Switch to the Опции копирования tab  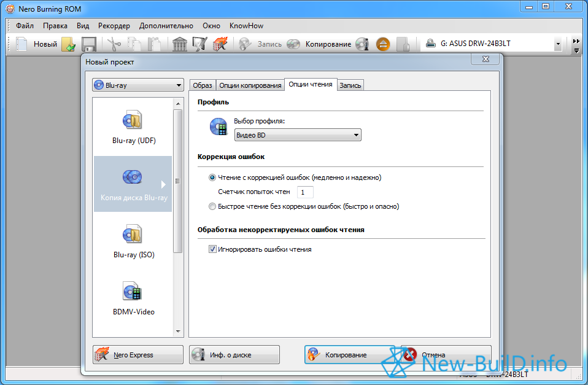point(250,85)
